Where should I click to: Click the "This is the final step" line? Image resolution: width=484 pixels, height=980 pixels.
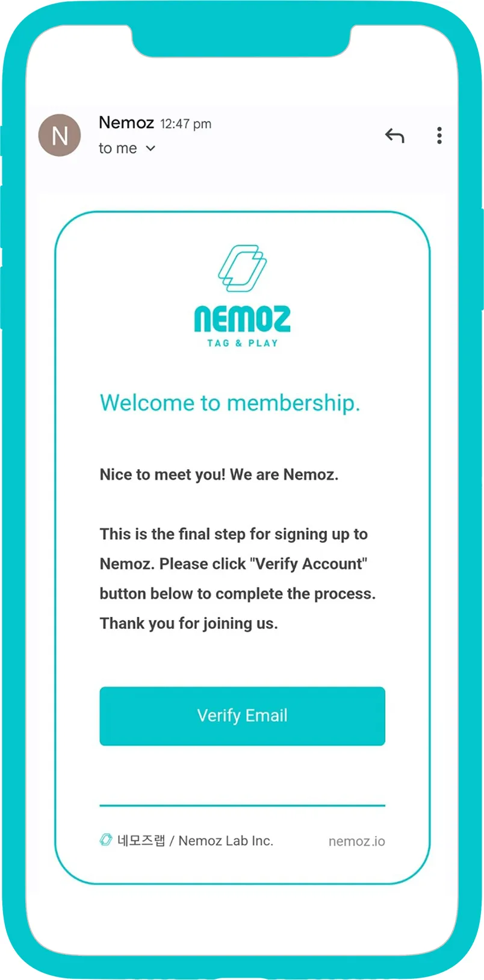pos(234,534)
